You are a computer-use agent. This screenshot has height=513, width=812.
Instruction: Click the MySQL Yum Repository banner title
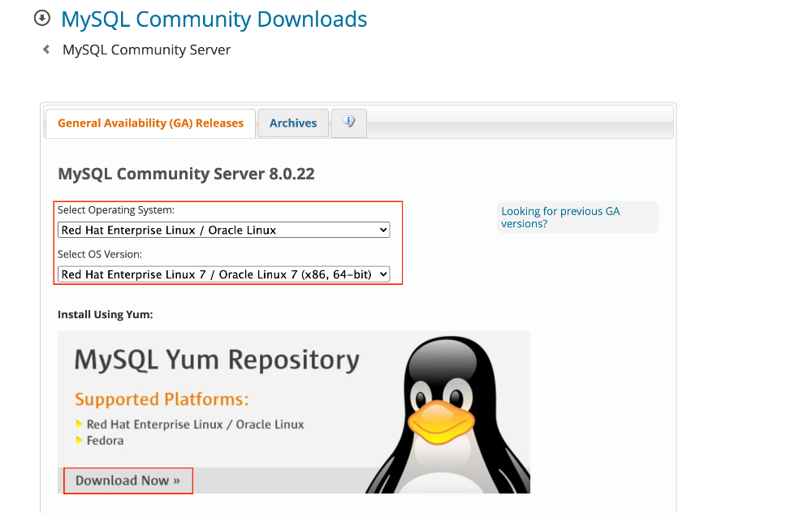point(217,360)
